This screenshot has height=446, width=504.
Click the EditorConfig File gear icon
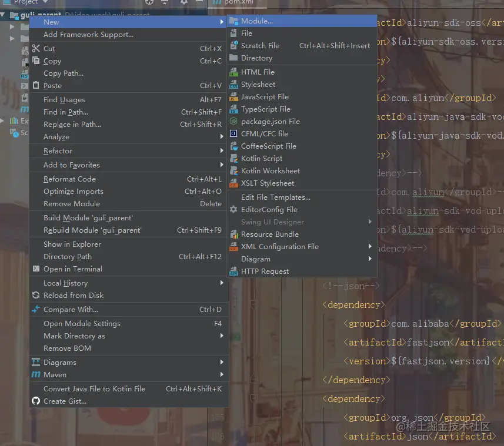[x=233, y=210]
